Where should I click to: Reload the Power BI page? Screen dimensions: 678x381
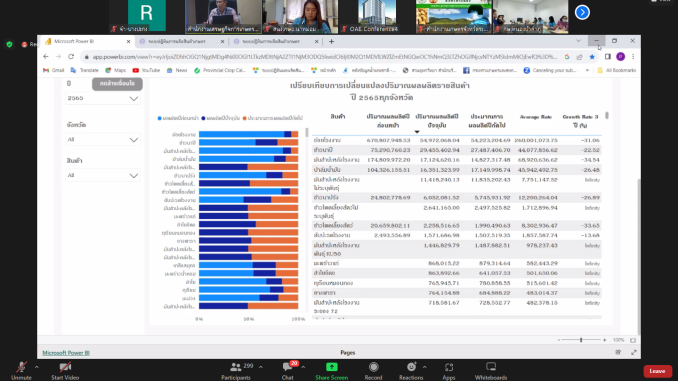point(71,57)
